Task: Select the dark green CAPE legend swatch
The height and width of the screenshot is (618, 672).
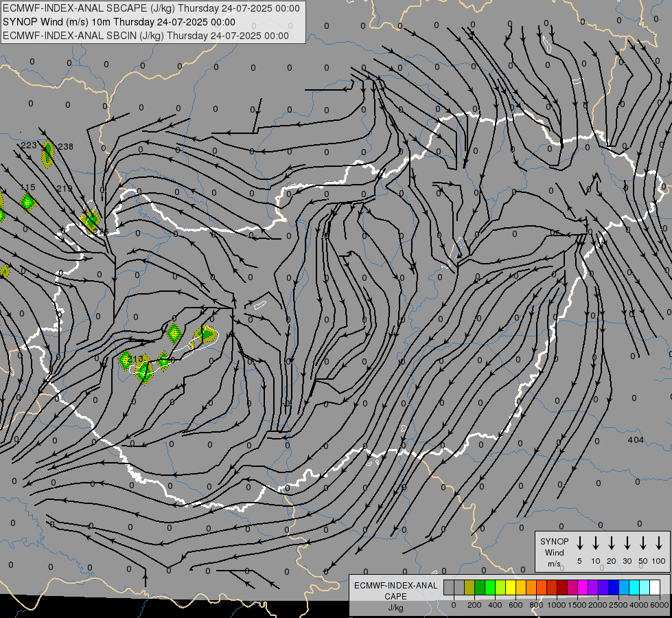Action: click(480, 588)
